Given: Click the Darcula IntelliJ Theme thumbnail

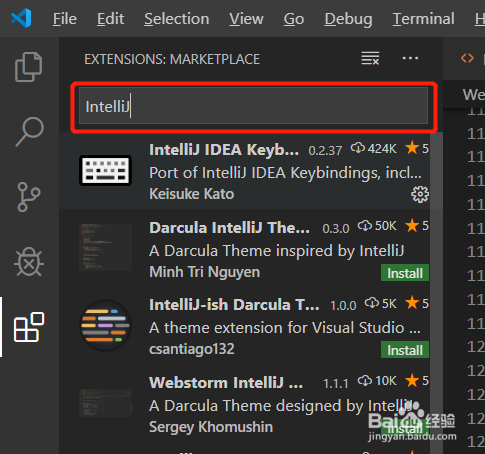Looking at the screenshot, I should pyautogui.click(x=105, y=247).
